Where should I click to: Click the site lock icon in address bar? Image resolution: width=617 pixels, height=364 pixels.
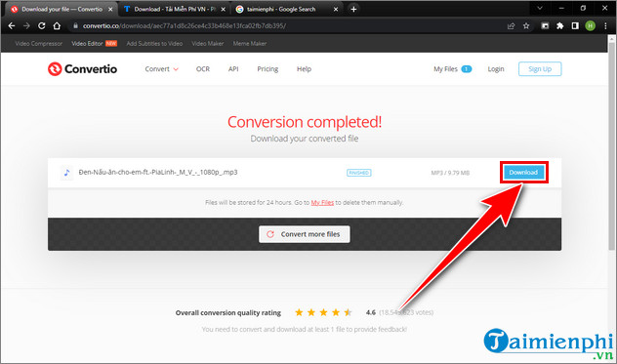[x=75, y=26]
